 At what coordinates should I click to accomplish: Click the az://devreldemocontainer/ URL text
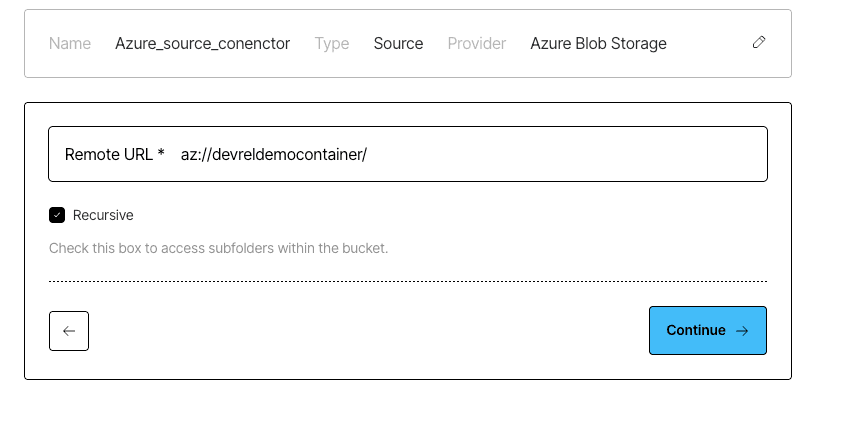click(274, 155)
